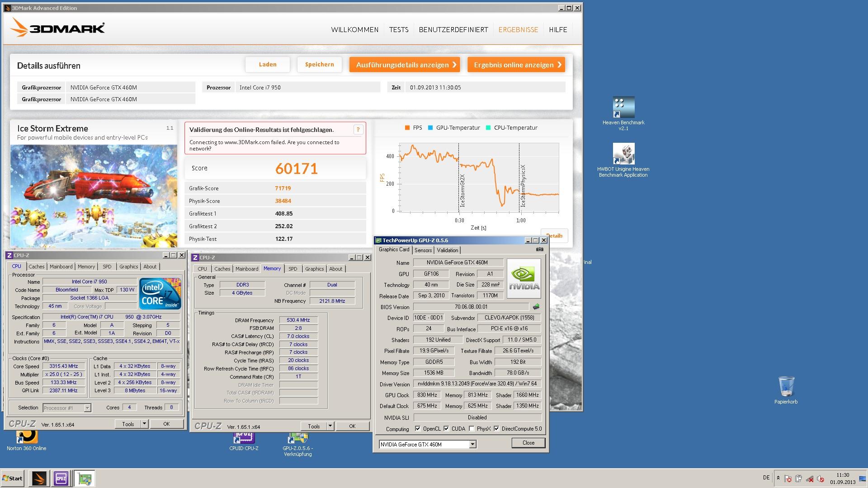Toggle the DirectCompute 5.0 checkbox in GPU-Z
Screen dimensions: 868x488
pos(496,429)
